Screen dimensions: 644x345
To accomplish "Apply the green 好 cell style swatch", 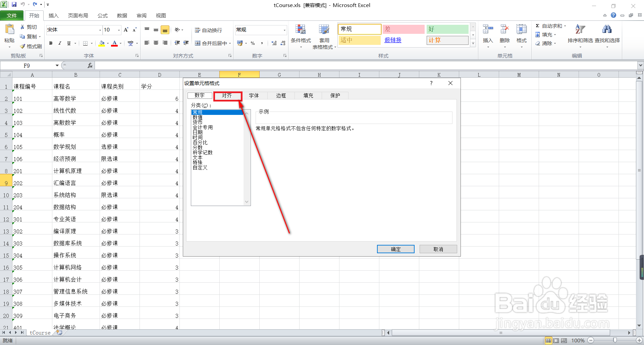I will [x=447, y=29].
